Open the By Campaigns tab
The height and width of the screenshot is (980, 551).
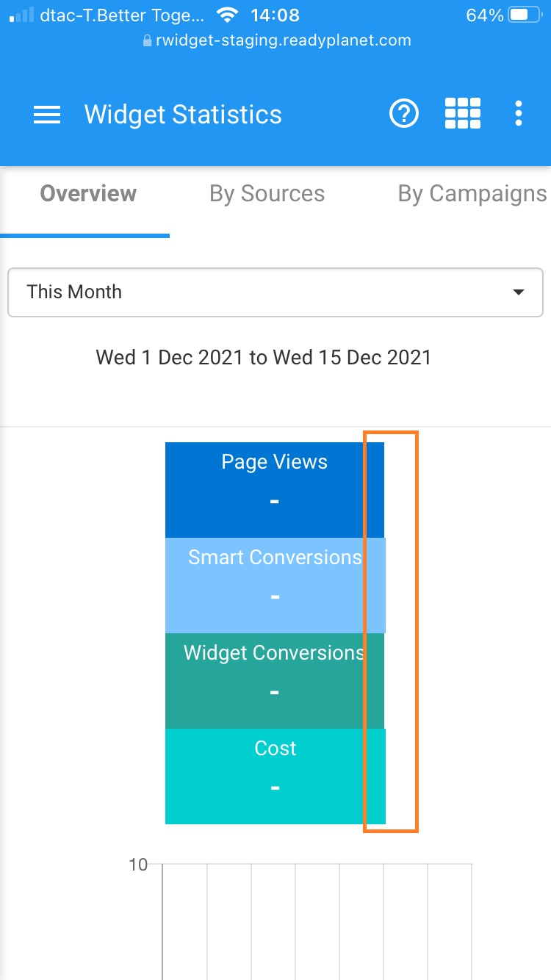click(x=472, y=194)
